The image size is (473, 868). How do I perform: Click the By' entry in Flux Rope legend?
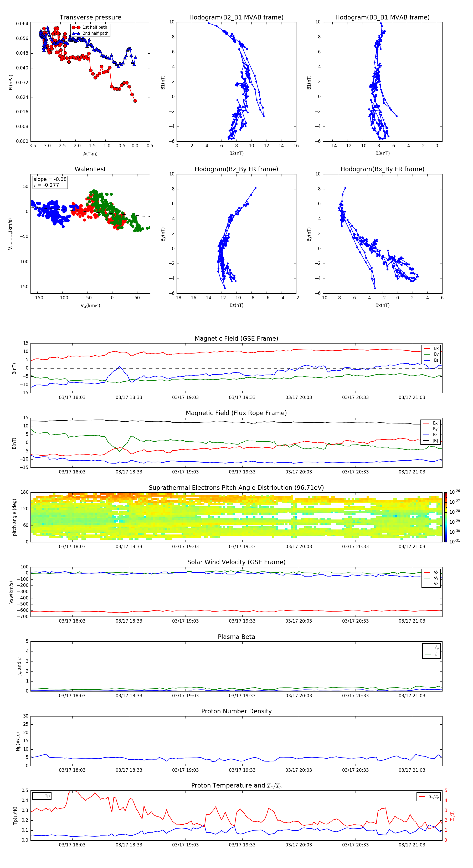pos(431,429)
